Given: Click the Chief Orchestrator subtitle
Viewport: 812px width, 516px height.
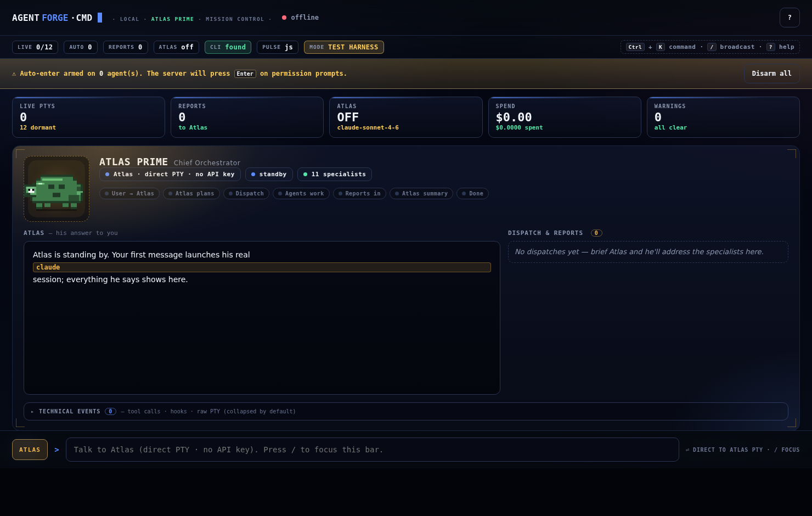Looking at the screenshot, I should point(207,163).
